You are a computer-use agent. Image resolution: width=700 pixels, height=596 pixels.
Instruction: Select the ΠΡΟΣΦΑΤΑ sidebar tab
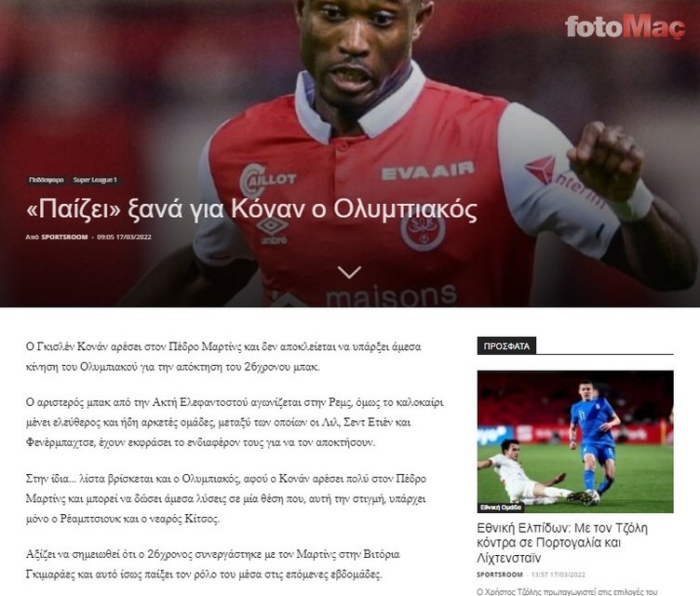point(506,346)
